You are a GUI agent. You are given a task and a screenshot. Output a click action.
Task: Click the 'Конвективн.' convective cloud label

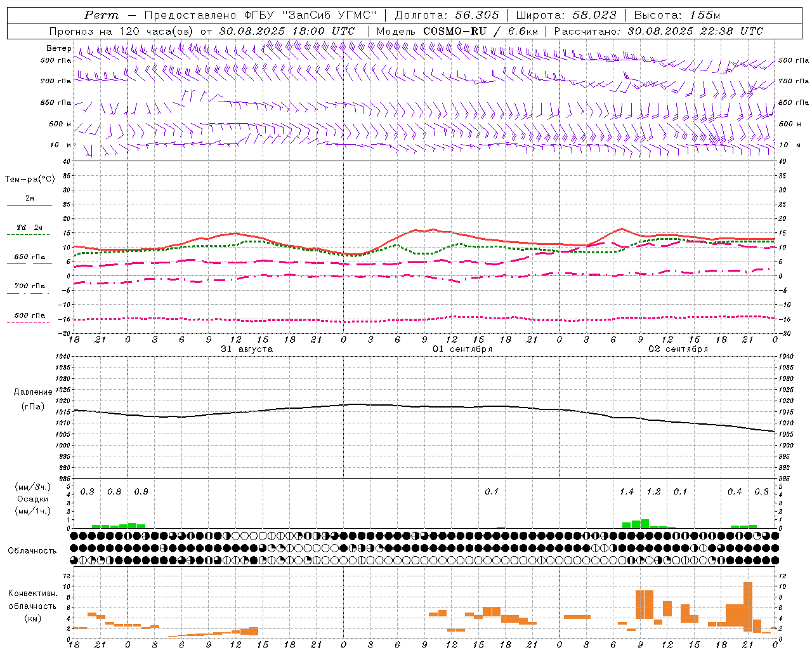[x=32, y=594]
